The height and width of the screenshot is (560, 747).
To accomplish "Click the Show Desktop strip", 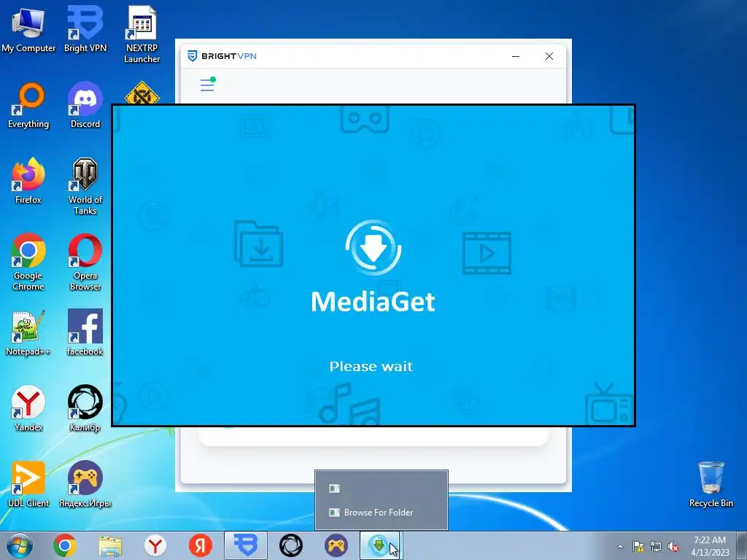I will [743, 545].
